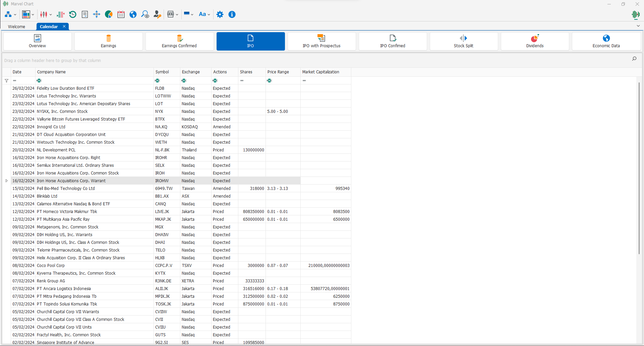Click the calendar toolbar icon
The image size is (644, 346).
point(121,14)
